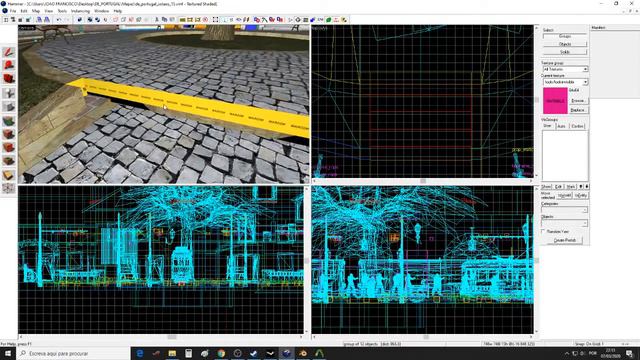Open the Tools menu
The width and height of the screenshot is (640, 360).
[x=62, y=11]
